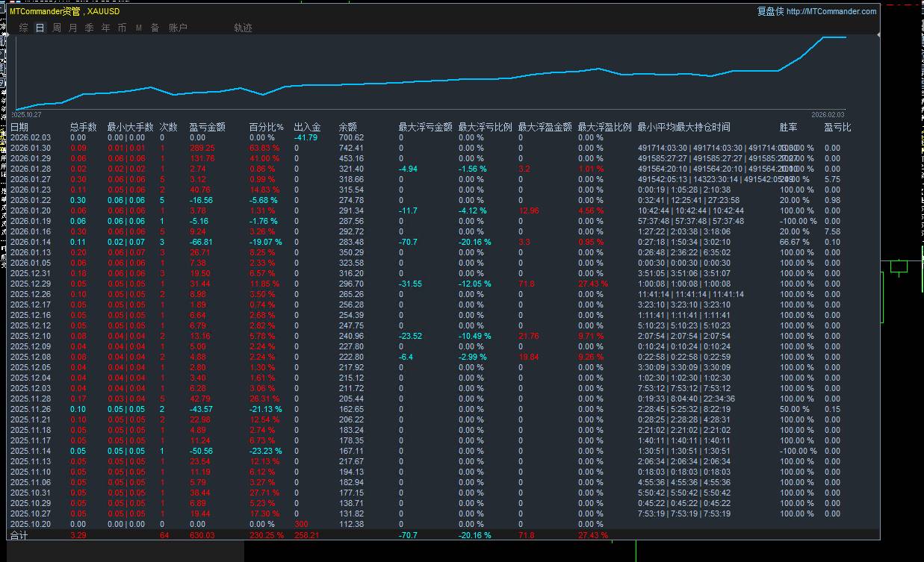This screenshot has height=562, width=924.
Task: Switch to yearly view using 年 icon
Action: 105,27
